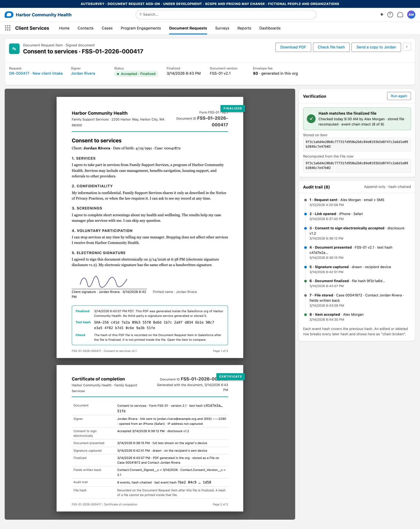Viewport: 420px width, 529px height.
Task: Open the help question mark icon
Action: [390, 15]
